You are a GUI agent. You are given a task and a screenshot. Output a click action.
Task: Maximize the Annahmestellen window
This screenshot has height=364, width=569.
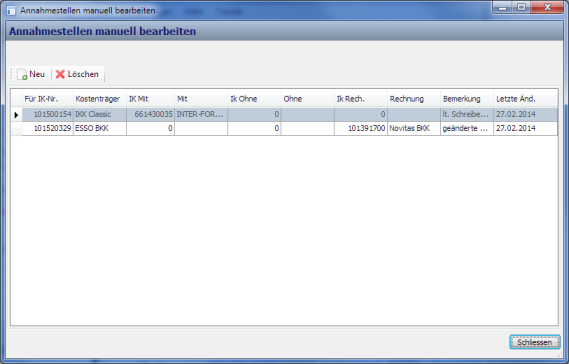[521, 7]
